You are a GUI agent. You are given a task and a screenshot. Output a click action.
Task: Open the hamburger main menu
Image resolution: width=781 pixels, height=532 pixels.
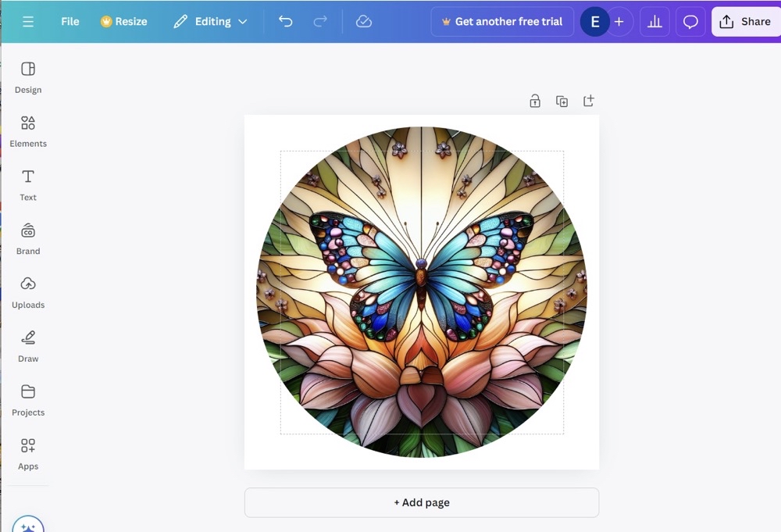[x=28, y=21]
